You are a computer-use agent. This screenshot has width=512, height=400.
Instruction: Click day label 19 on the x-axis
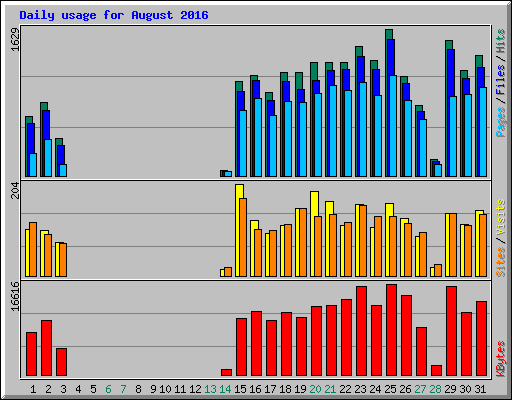point(300,389)
